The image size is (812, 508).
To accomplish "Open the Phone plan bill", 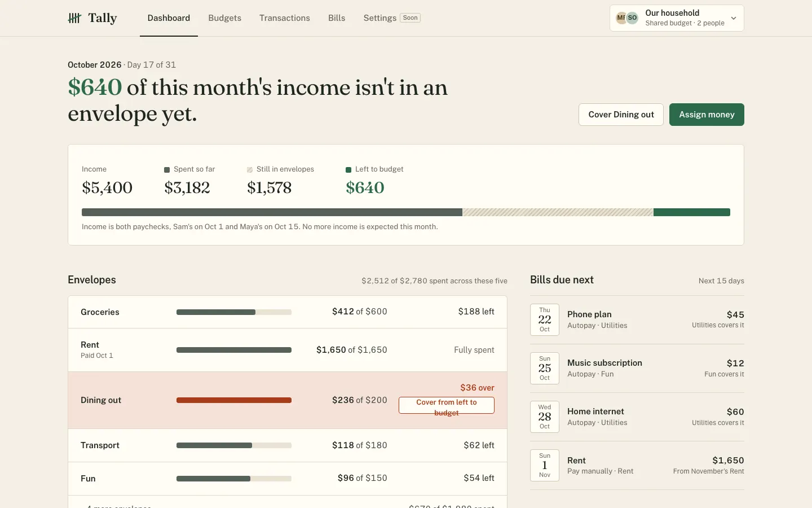I will pyautogui.click(x=637, y=320).
